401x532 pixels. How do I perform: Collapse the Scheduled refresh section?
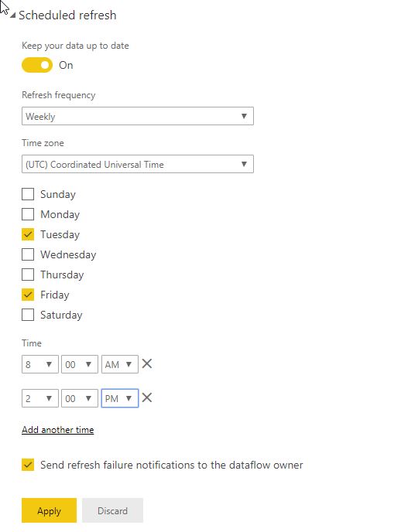point(13,15)
